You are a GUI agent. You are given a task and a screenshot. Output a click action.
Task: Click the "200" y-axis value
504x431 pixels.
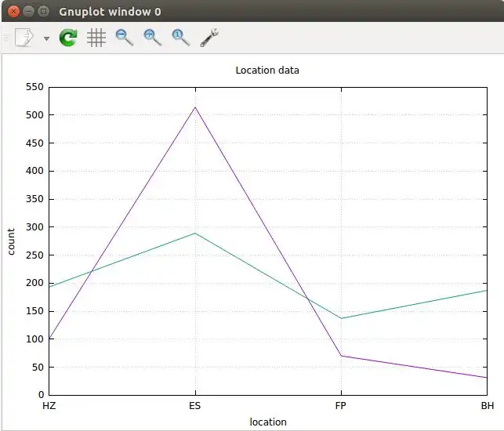[x=34, y=283]
